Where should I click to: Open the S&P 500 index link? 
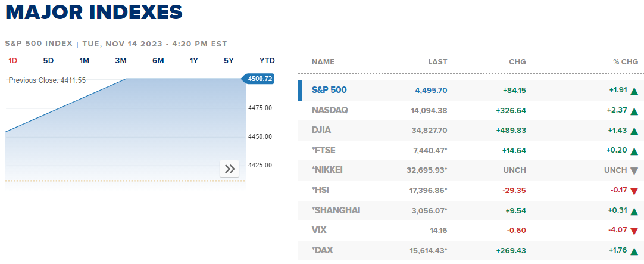point(329,90)
